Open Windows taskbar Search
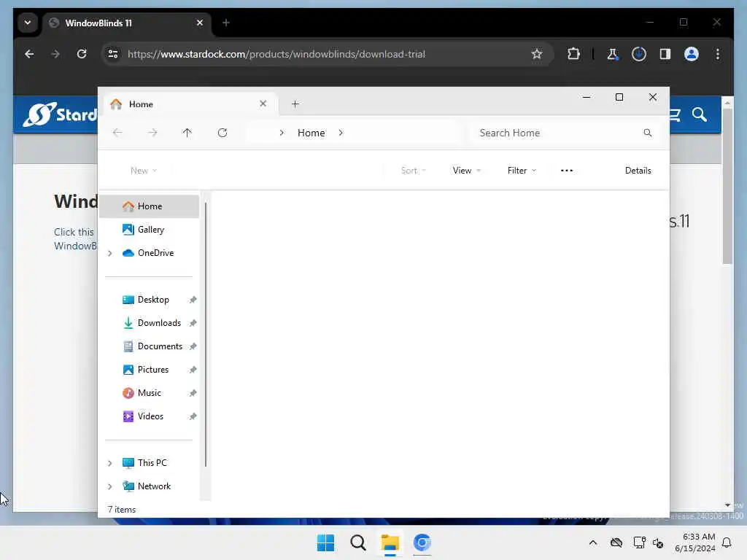The height and width of the screenshot is (560, 747). tap(357, 542)
